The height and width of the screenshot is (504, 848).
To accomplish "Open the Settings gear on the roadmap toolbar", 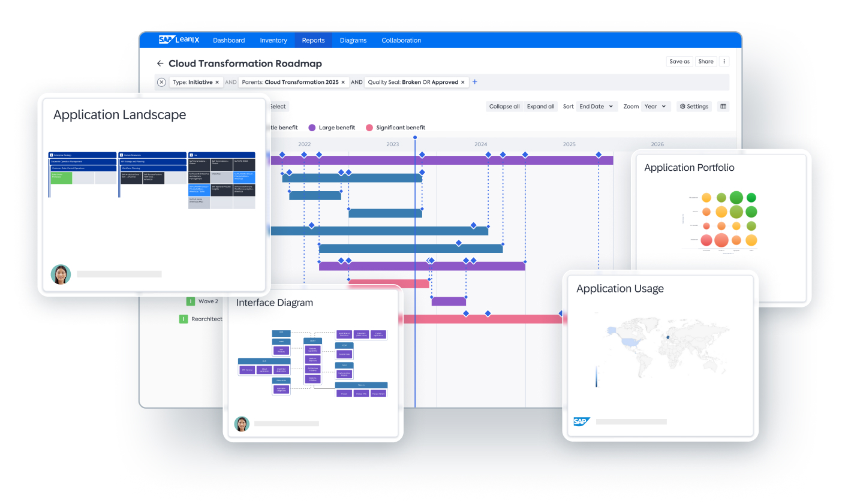I will pyautogui.click(x=693, y=106).
